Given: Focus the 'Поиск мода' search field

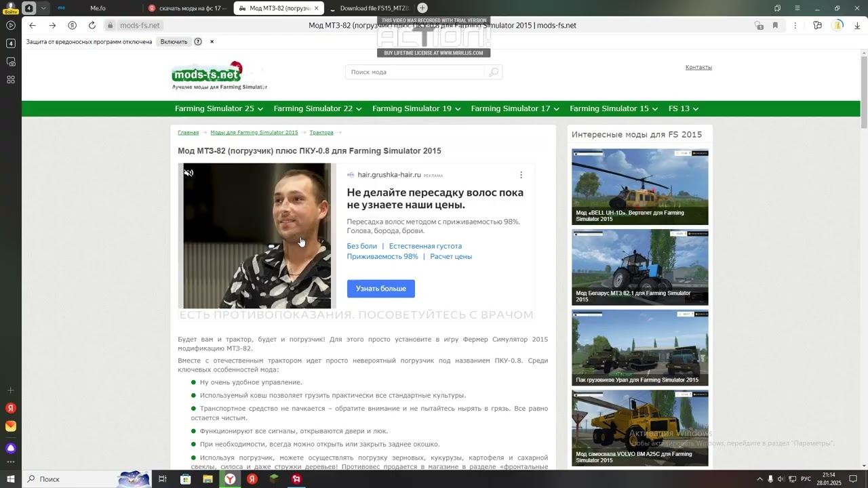Looking at the screenshot, I should [416, 72].
